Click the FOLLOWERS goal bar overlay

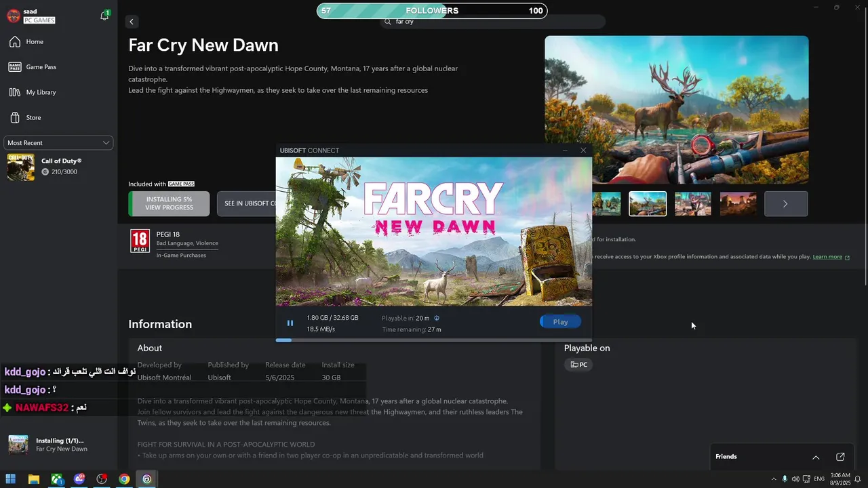431,11
